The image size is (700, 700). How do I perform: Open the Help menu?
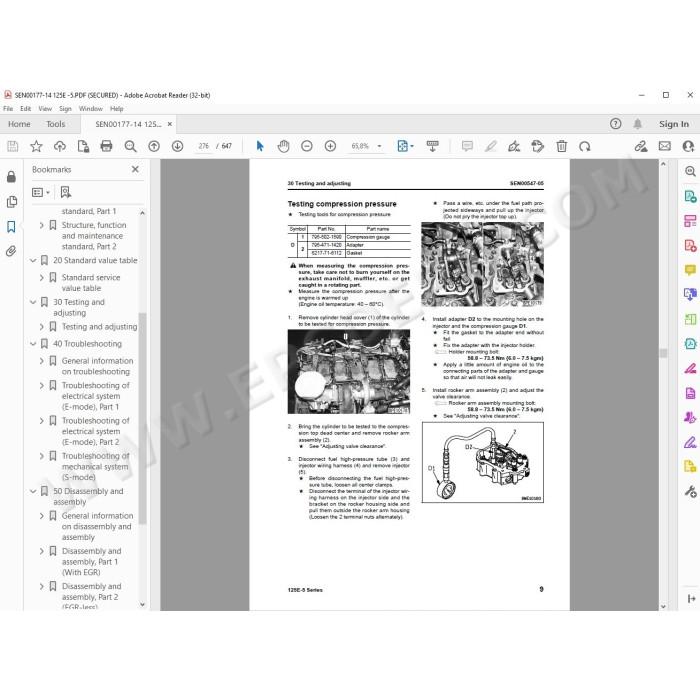[117, 108]
